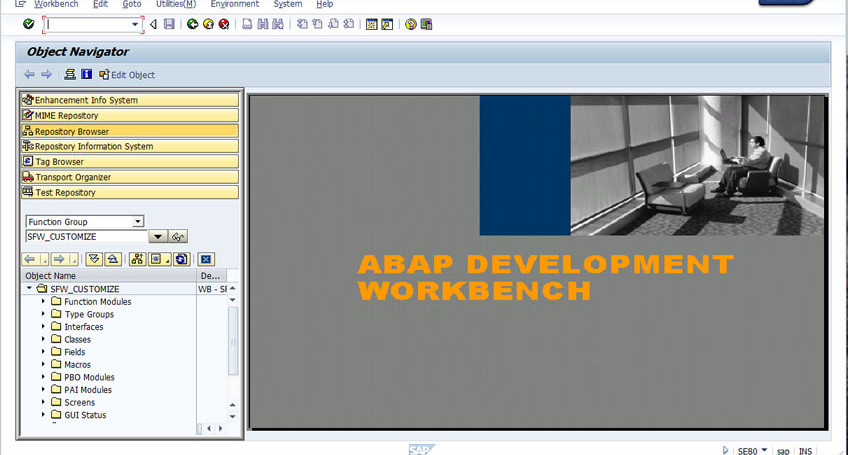Image resolution: width=848 pixels, height=455 pixels.
Task: Click the Object Name column header
Action: [x=110, y=275]
